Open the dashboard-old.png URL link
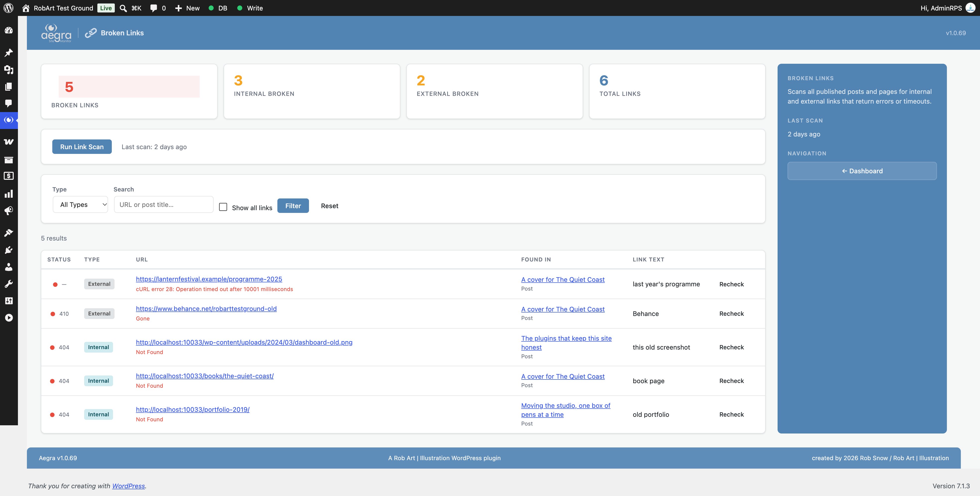The height and width of the screenshot is (496, 980). pyautogui.click(x=244, y=342)
